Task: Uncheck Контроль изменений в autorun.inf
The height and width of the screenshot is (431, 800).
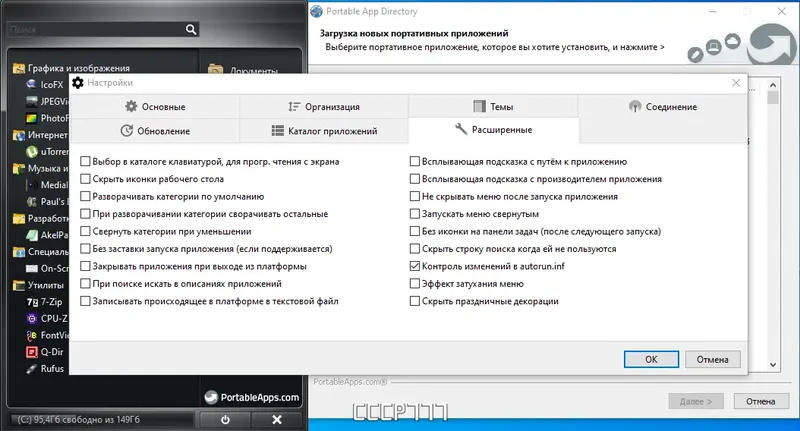Action: (x=415, y=266)
